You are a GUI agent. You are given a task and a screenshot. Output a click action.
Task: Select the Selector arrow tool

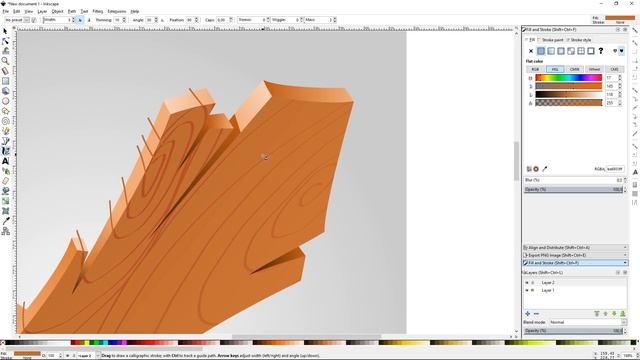(x=5, y=31)
